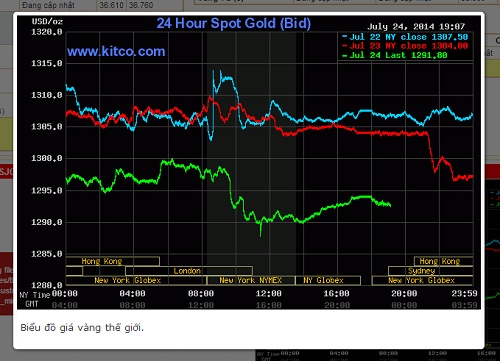This screenshot has width=500, height=361.
Task: Click the 36.610 value in background table
Action: pyautogui.click(x=111, y=5)
